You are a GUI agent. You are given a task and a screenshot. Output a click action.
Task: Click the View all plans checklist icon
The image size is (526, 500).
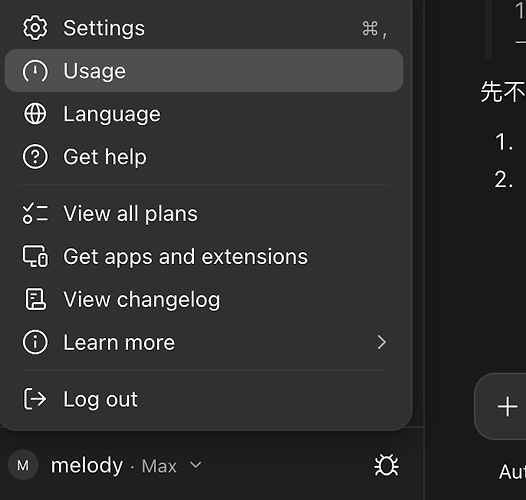[35, 213]
